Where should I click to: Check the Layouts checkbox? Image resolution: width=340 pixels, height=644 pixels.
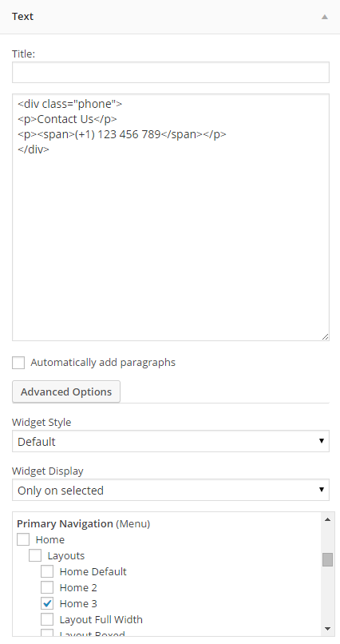coord(35,555)
